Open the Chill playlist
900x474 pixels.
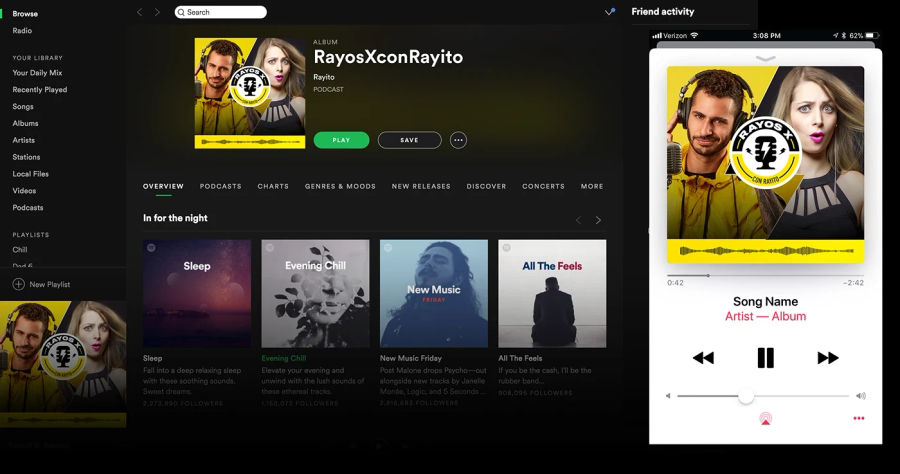coord(20,250)
